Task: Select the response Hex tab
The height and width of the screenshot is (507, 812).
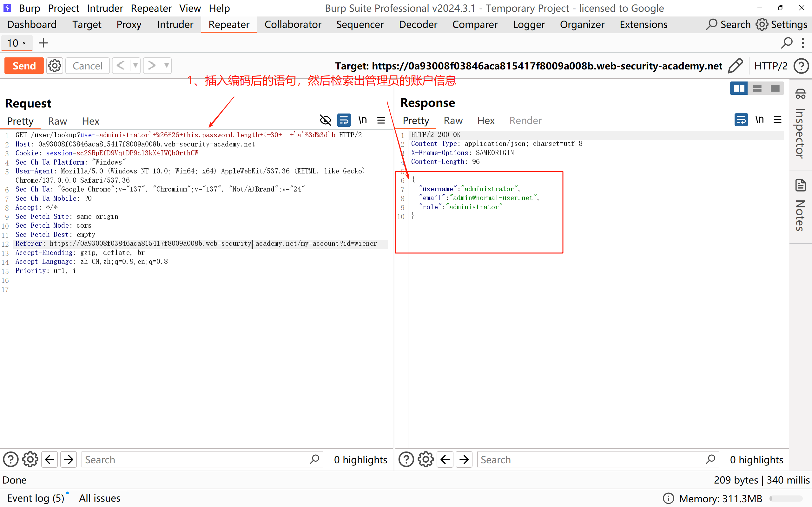Action: coord(485,120)
